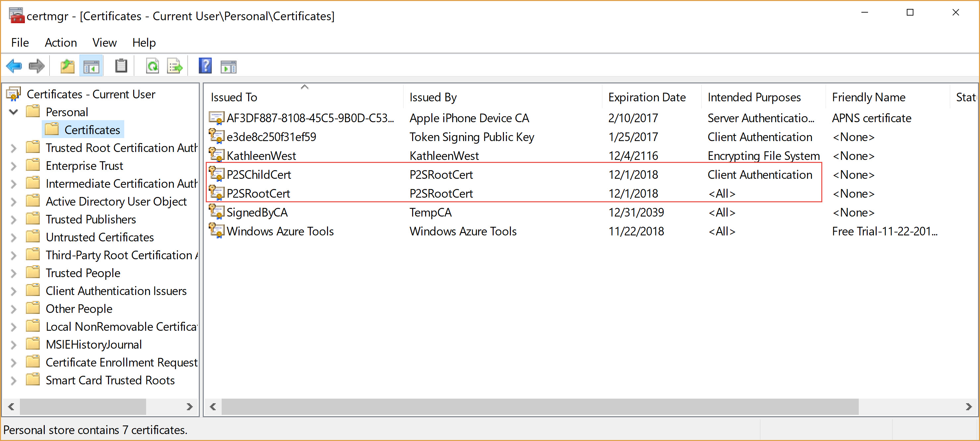The image size is (980, 441).
Task: Select Third-Party Root Certification tree item
Action: coord(122,255)
